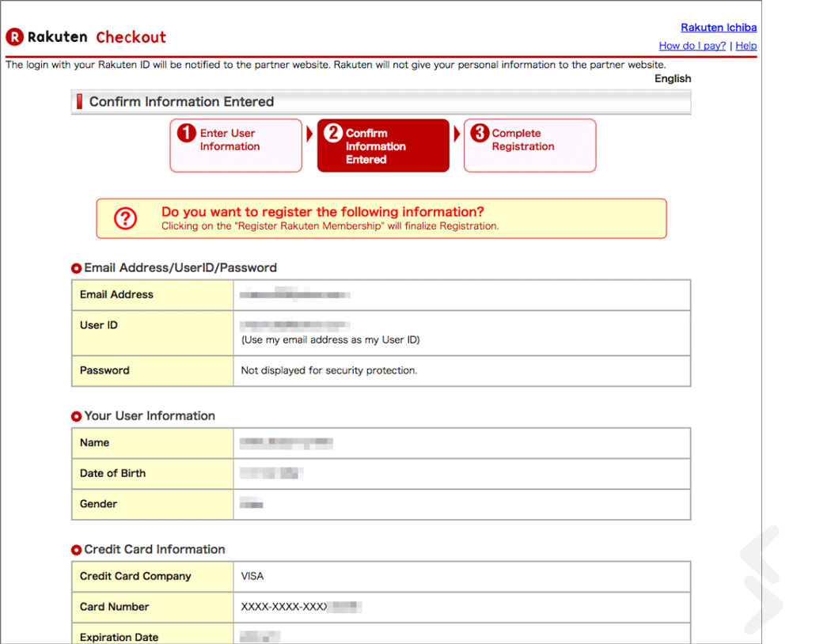Select step 3 Complete Registration
This screenshot has width=831, height=644.
530,145
